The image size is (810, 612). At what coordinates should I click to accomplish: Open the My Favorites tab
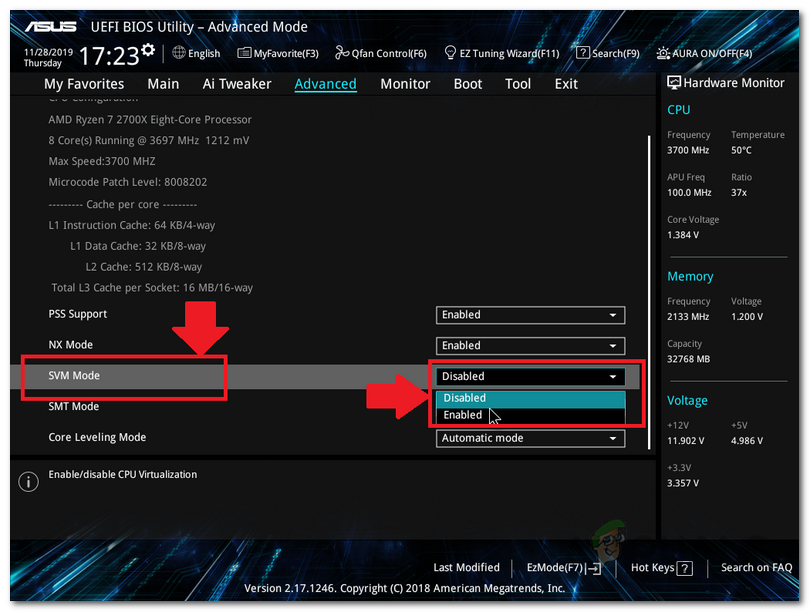coord(84,84)
